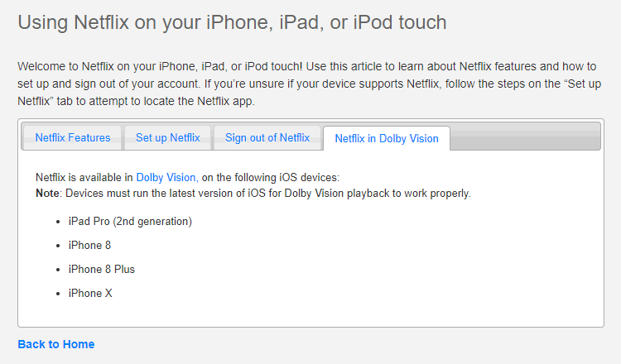The image size is (621, 364).
Task: Click the bullet point beside plain 'iPhone 8'
Action: point(59,247)
